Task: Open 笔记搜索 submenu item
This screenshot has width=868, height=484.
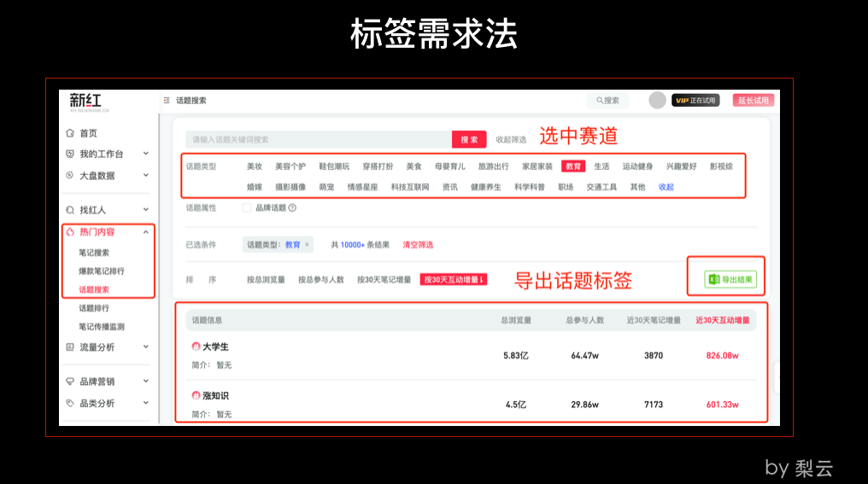Action: pos(94,253)
